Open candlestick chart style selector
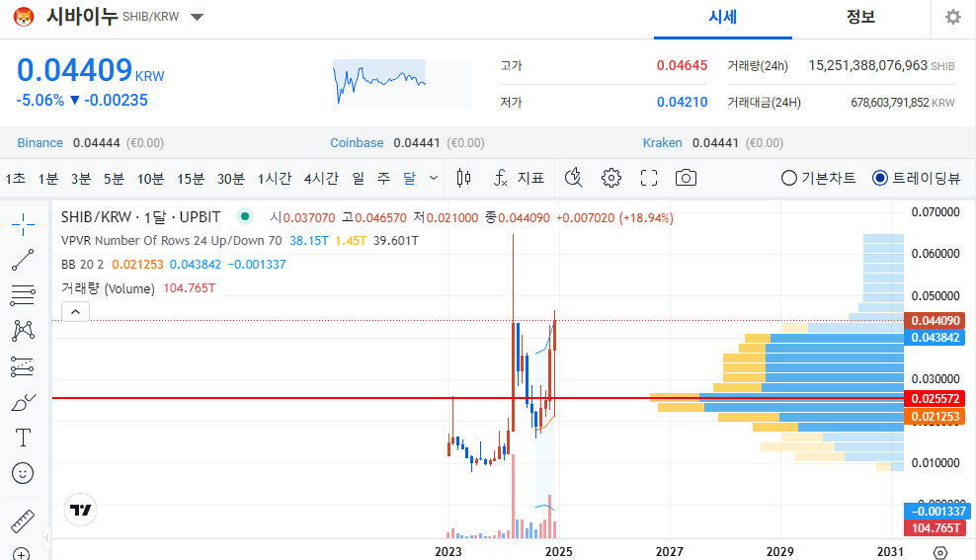Screen dimensions: 976x560 pos(463,179)
